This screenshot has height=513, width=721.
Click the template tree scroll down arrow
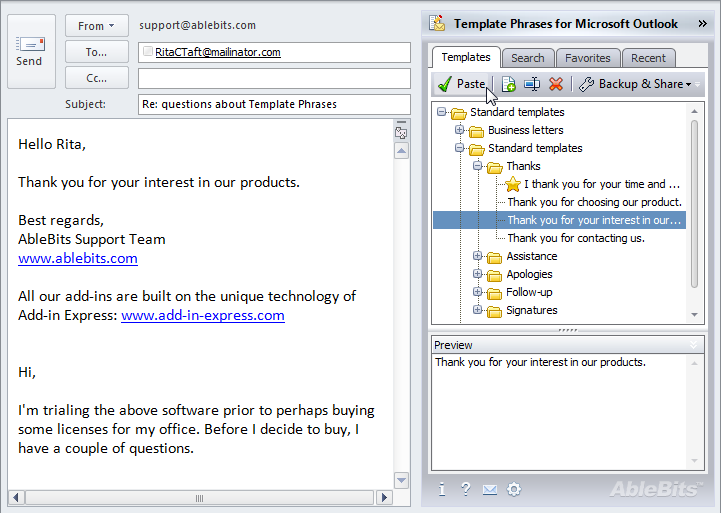point(694,315)
